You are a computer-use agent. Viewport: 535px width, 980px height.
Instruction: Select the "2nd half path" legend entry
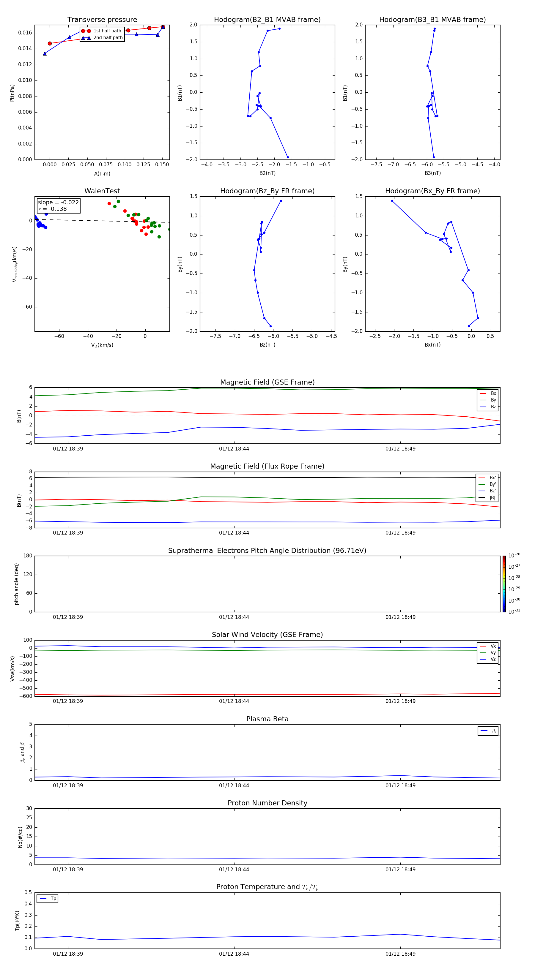pos(102,38)
